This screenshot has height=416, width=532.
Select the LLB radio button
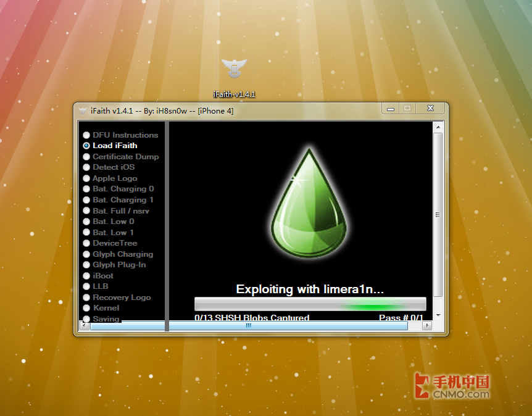point(86,286)
